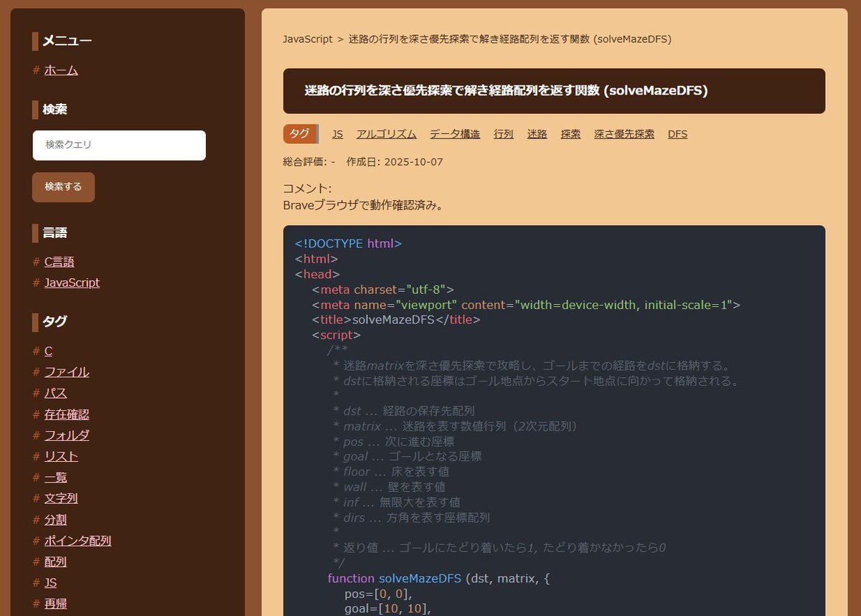This screenshot has width=861, height=616.
Task: Click the ホーム link in the menu
Action: pos(61,70)
